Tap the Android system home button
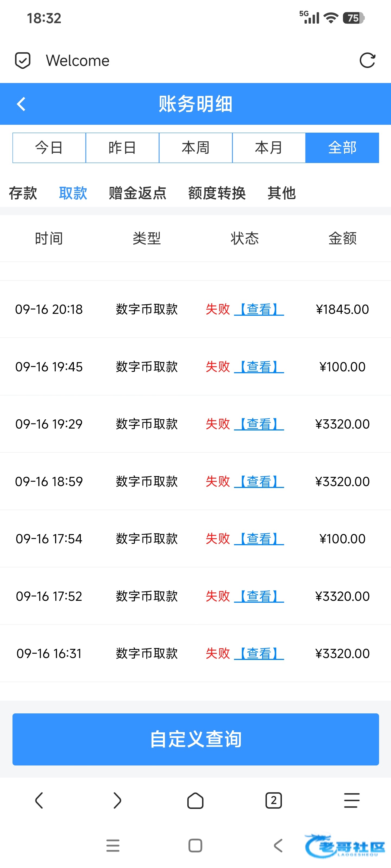The height and width of the screenshot is (868, 391). click(x=195, y=845)
